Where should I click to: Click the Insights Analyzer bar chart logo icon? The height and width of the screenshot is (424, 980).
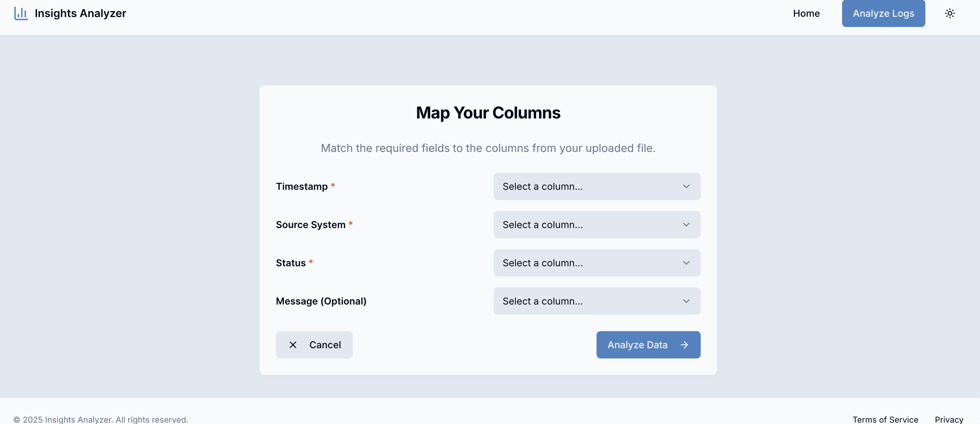click(20, 13)
